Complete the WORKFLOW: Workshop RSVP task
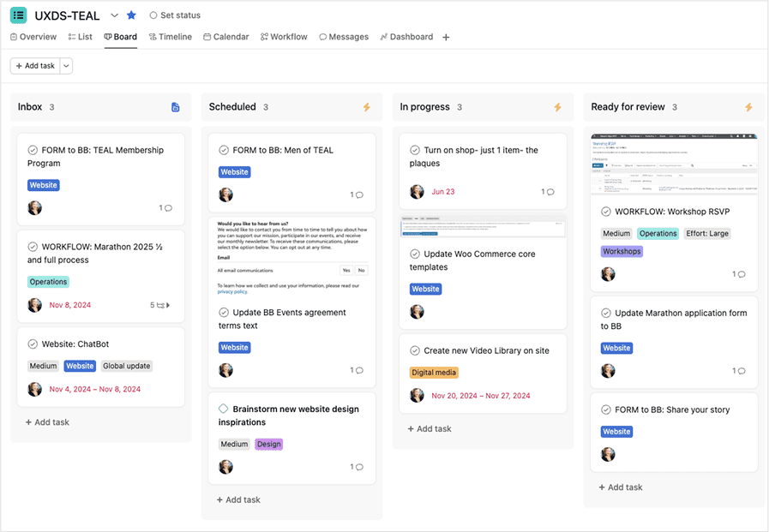The image size is (769, 532). (x=606, y=212)
